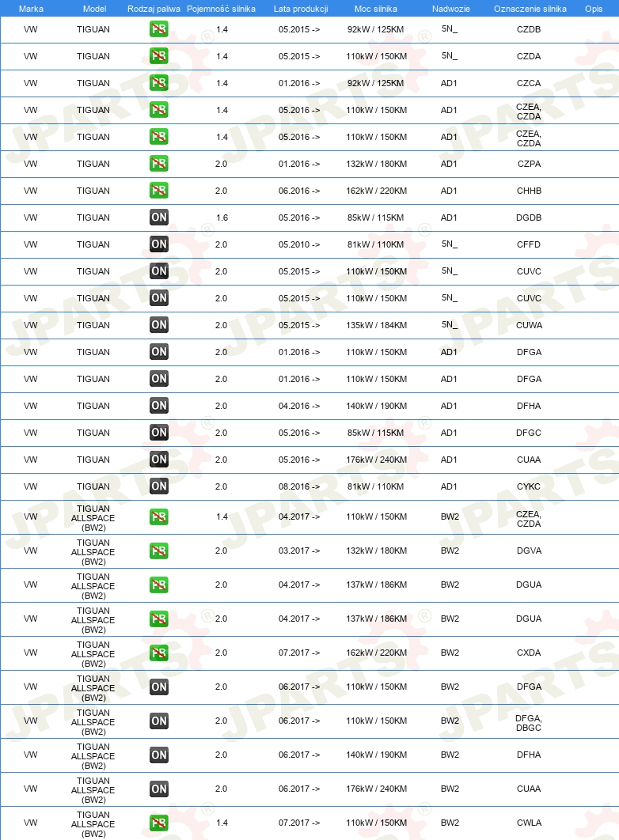Click the production date 08.2016 ->
619x840 pixels.
[299, 486]
